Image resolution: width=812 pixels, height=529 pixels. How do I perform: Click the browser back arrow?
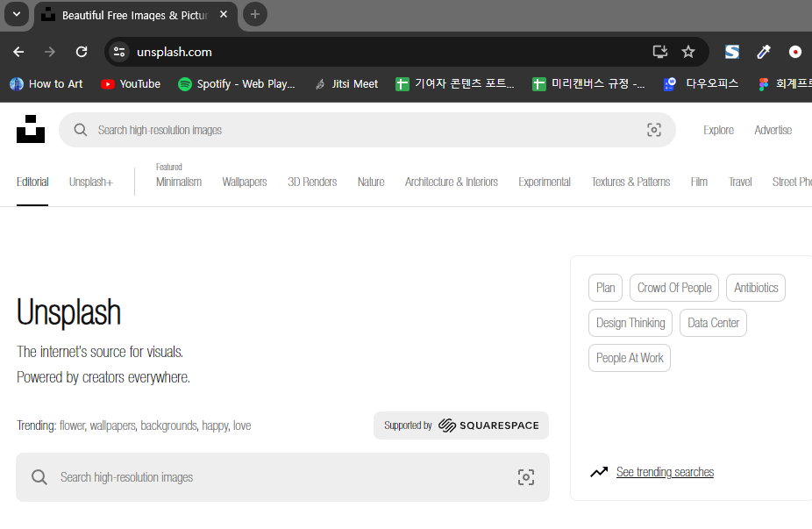tap(18, 52)
